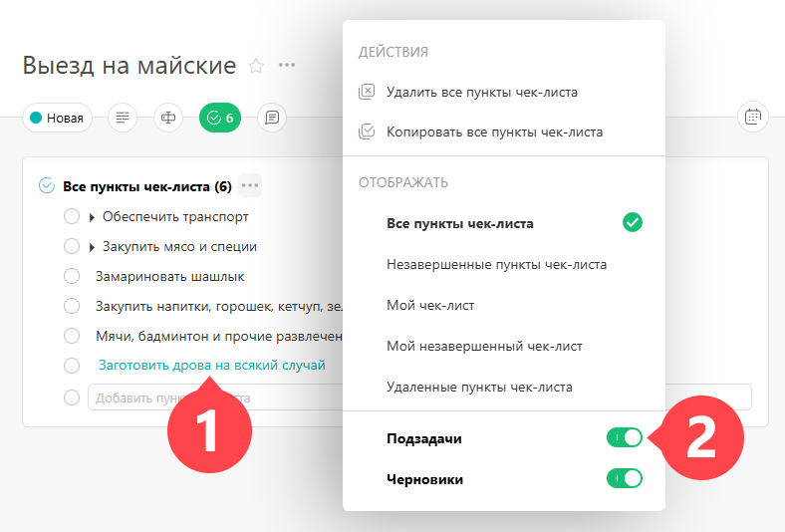Open the green checklist button showing 6
Image resolution: width=785 pixels, height=532 pixels.
point(220,118)
